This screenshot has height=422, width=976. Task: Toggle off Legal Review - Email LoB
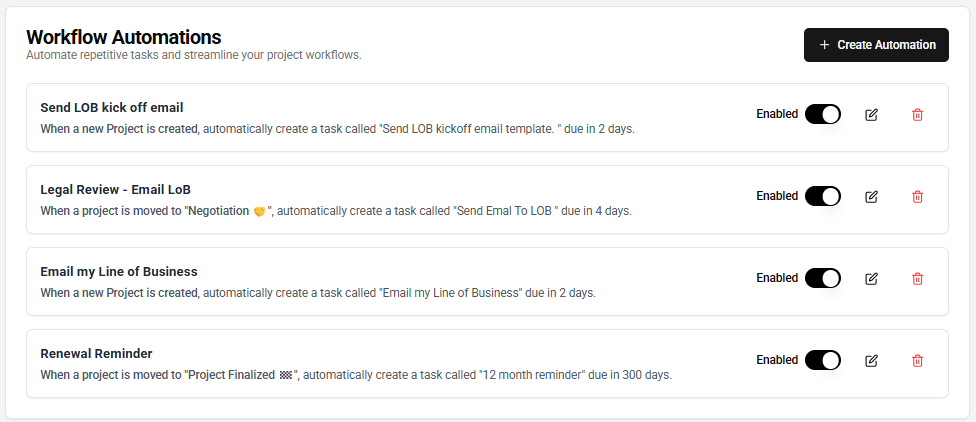tap(823, 196)
